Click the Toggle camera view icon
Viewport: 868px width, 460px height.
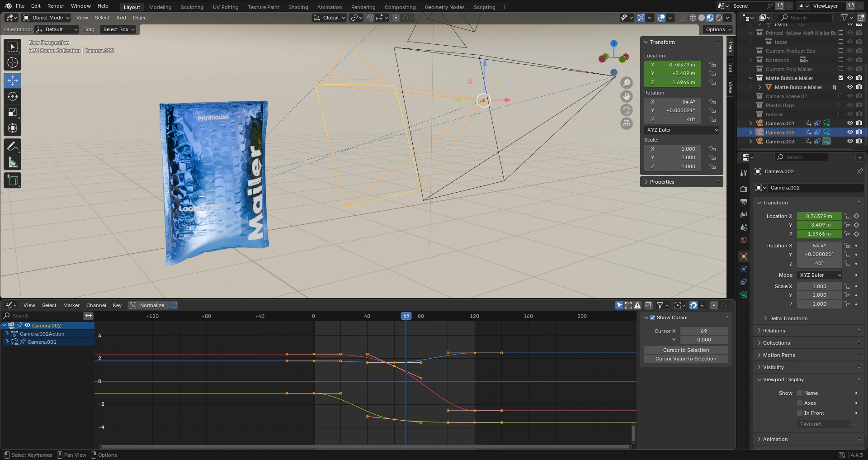tap(626, 110)
